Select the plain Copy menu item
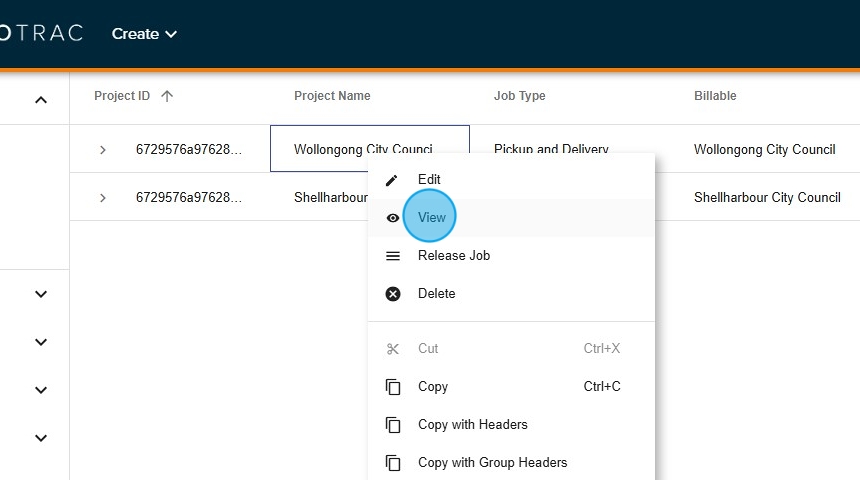 [x=432, y=387]
